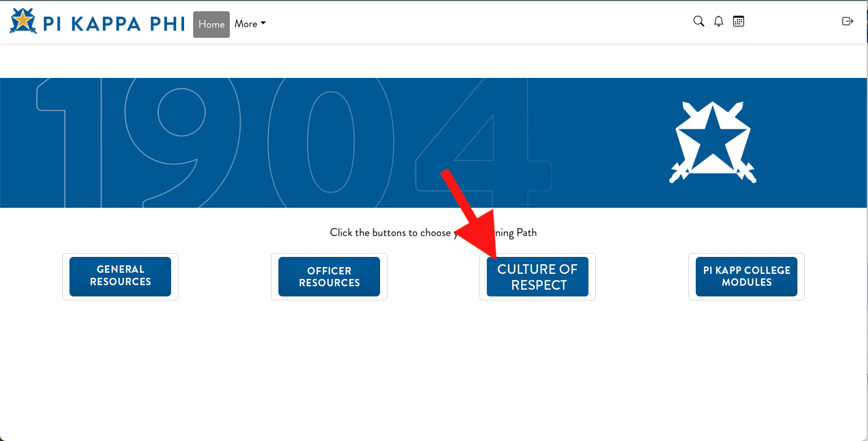
Task: Click the PI KAPPA PHI wordmark text
Action: click(x=114, y=24)
